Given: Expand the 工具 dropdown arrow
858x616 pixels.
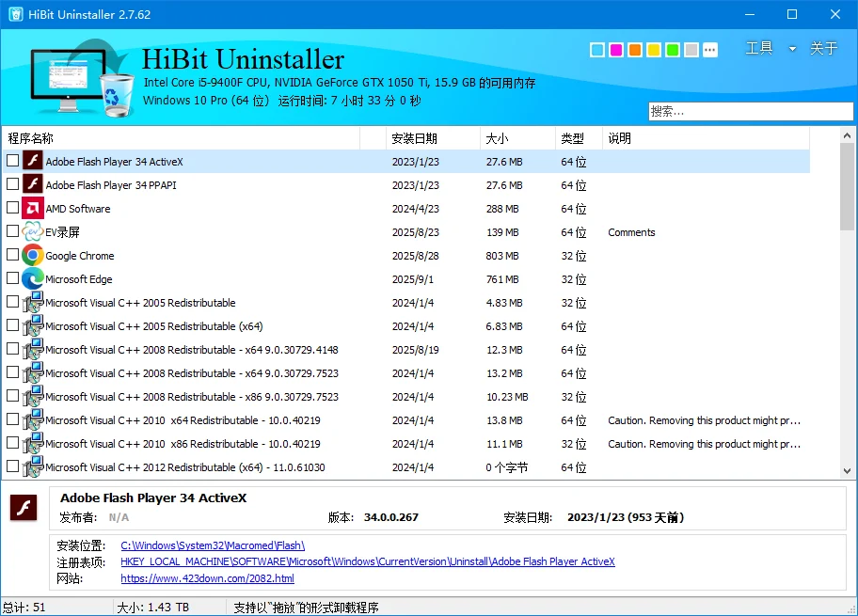Looking at the screenshot, I should [792, 49].
